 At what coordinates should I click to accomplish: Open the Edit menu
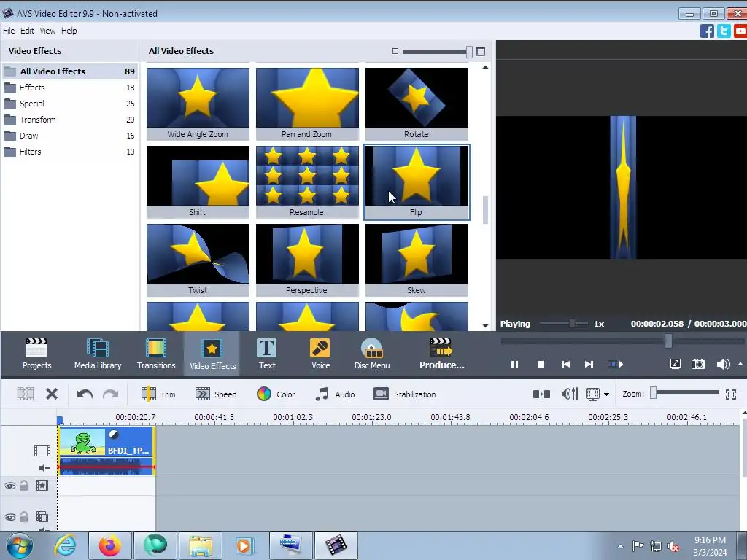click(27, 31)
